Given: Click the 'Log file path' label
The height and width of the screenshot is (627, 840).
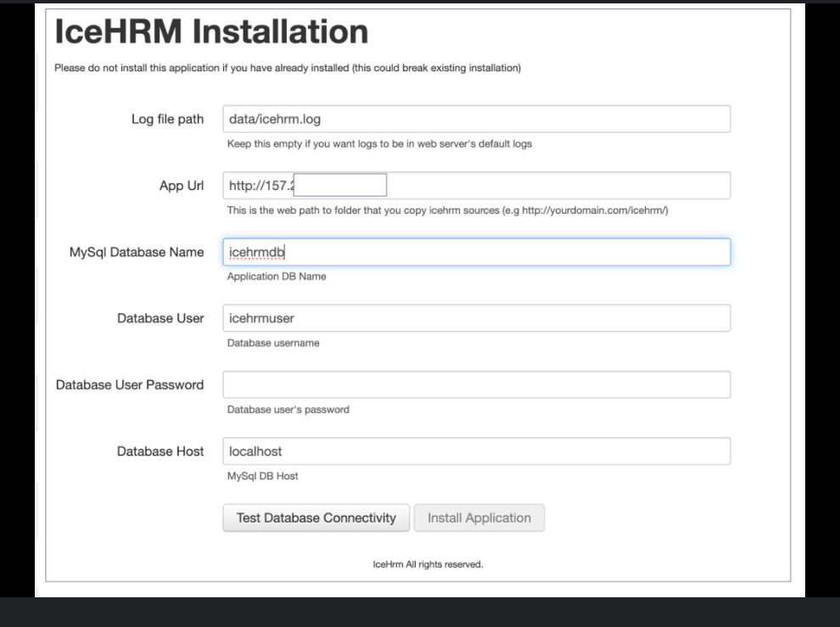Looking at the screenshot, I should pyautogui.click(x=168, y=119).
